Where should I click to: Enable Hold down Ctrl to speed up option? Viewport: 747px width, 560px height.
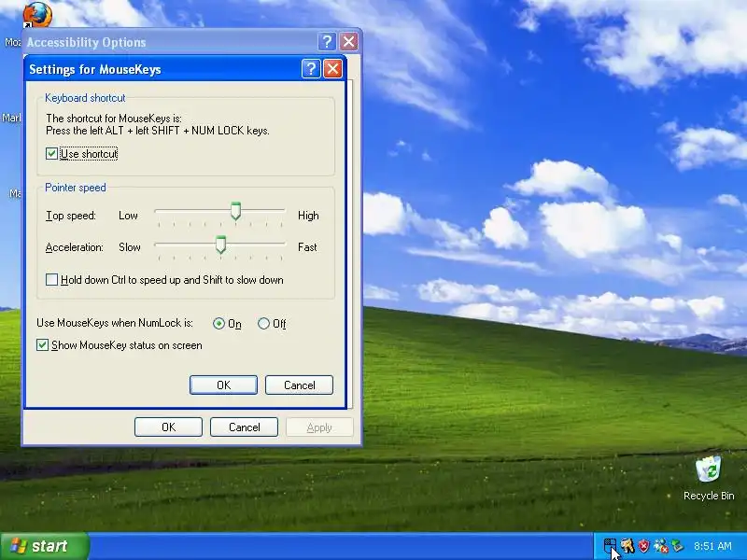point(52,279)
